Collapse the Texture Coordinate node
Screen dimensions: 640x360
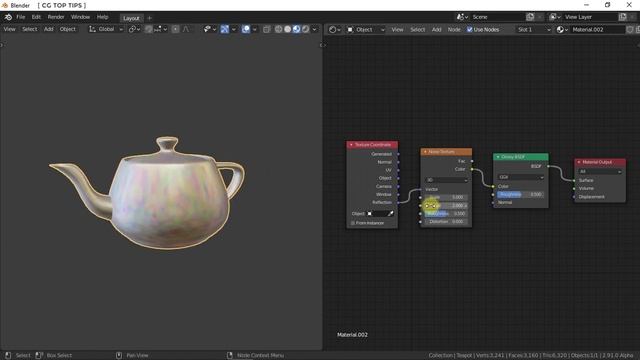pos(351,144)
